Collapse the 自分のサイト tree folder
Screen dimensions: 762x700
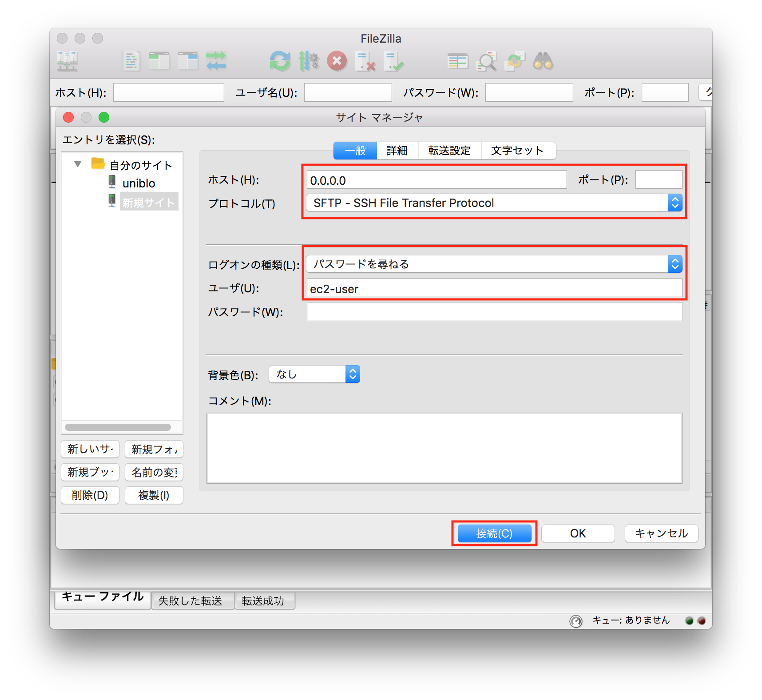(x=78, y=164)
